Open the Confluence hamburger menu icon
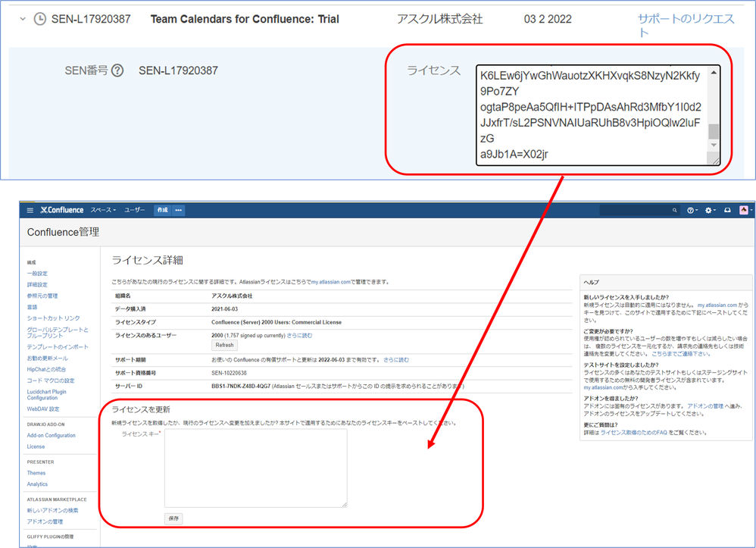This screenshot has height=548, width=756. point(30,210)
